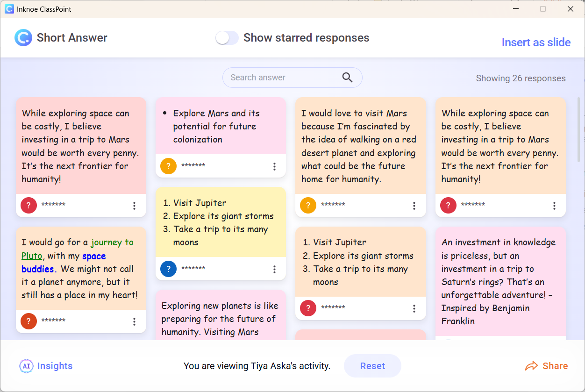Viewport: 585px width, 392px height.
Task: Open three-dot menu on Pluto journey card
Action: [134, 321]
